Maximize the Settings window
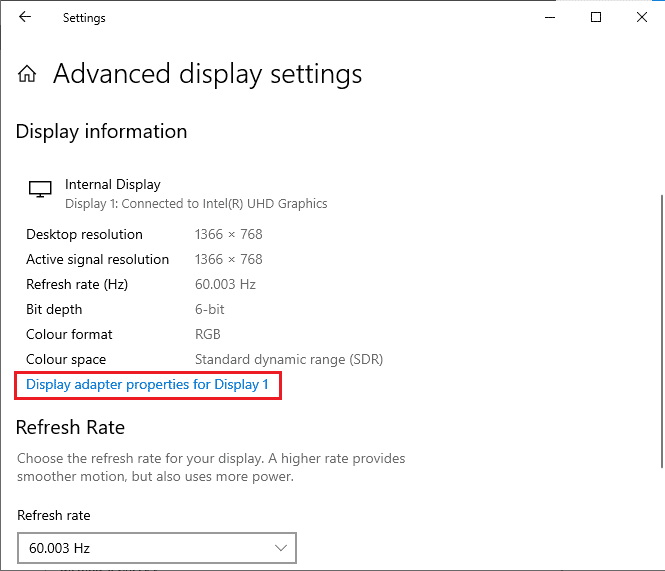 click(596, 17)
